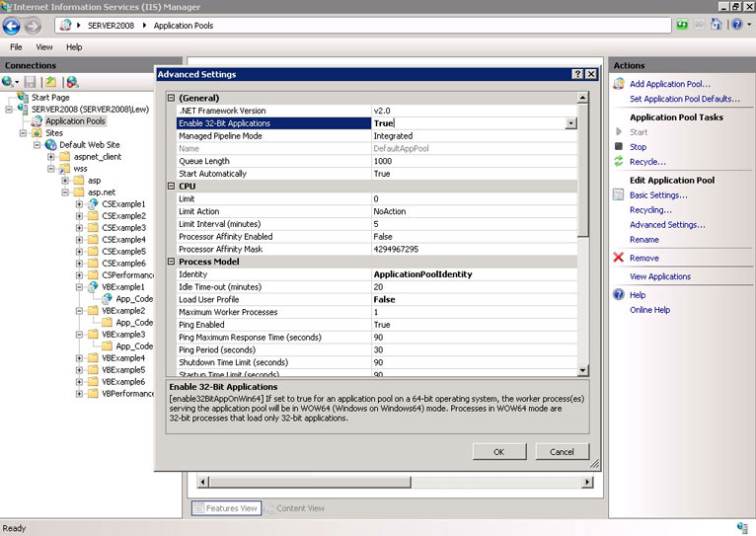Viewport: 756px width, 536px height.
Task: Click the VBExample1 application icon
Action: (x=93, y=287)
